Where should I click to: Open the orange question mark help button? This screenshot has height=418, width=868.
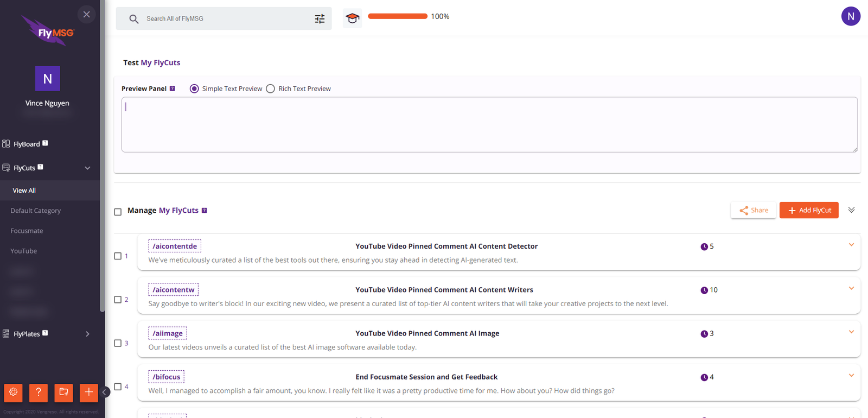(x=39, y=392)
